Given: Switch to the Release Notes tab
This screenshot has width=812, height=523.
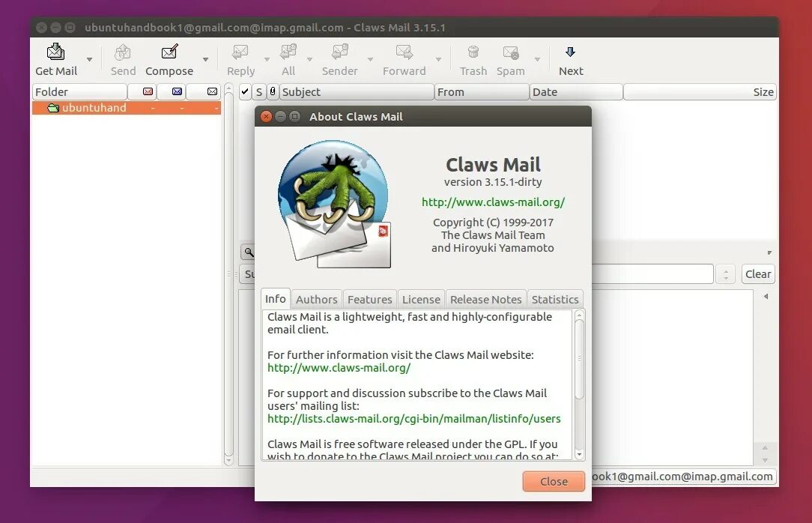Looking at the screenshot, I should click(x=485, y=298).
